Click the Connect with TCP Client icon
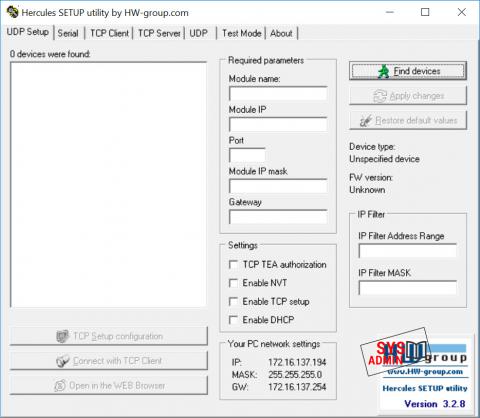 coord(62,361)
